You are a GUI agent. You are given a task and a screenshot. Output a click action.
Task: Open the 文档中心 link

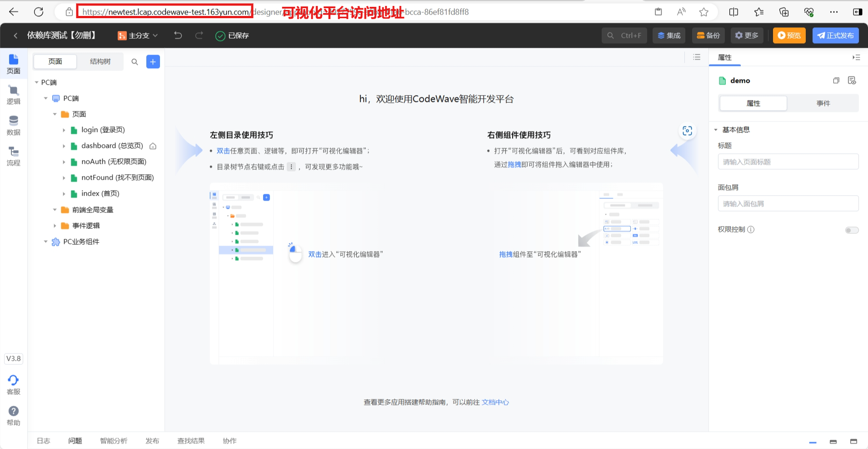495,402
